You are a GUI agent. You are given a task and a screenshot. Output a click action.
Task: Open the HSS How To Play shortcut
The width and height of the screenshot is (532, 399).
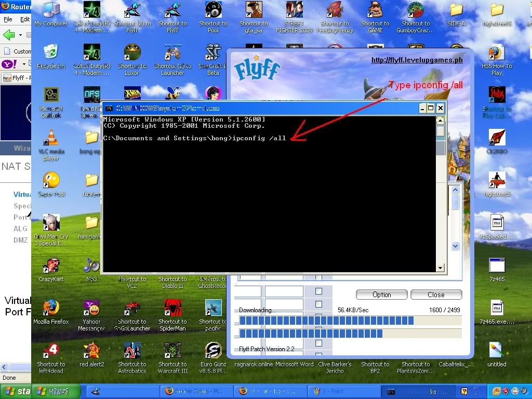[497, 53]
